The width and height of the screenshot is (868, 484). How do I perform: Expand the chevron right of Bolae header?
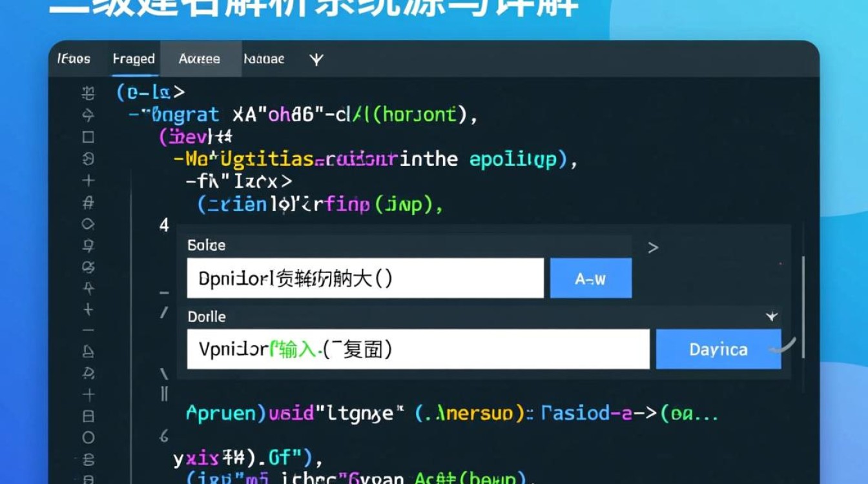click(653, 247)
